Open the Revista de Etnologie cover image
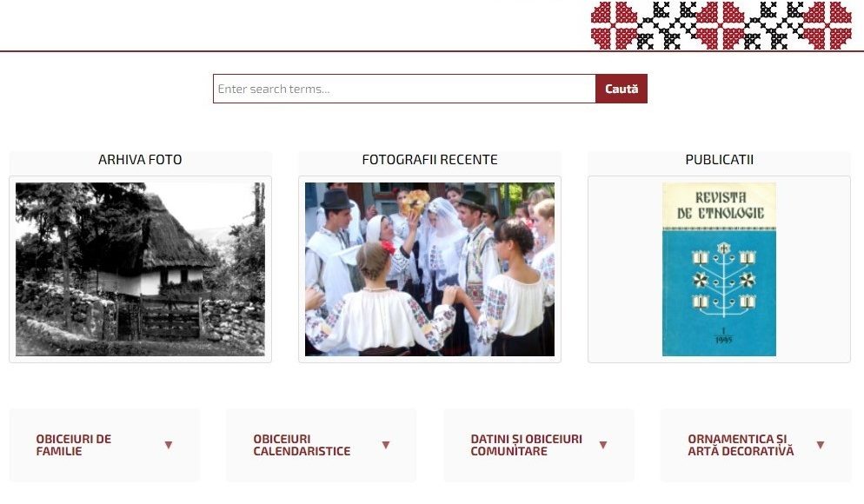864x504 pixels. pos(719,269)
